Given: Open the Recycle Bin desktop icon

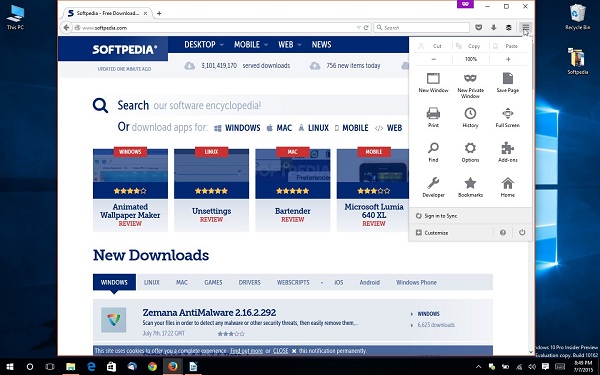Looking at the screenshot, I should point(577,17).
